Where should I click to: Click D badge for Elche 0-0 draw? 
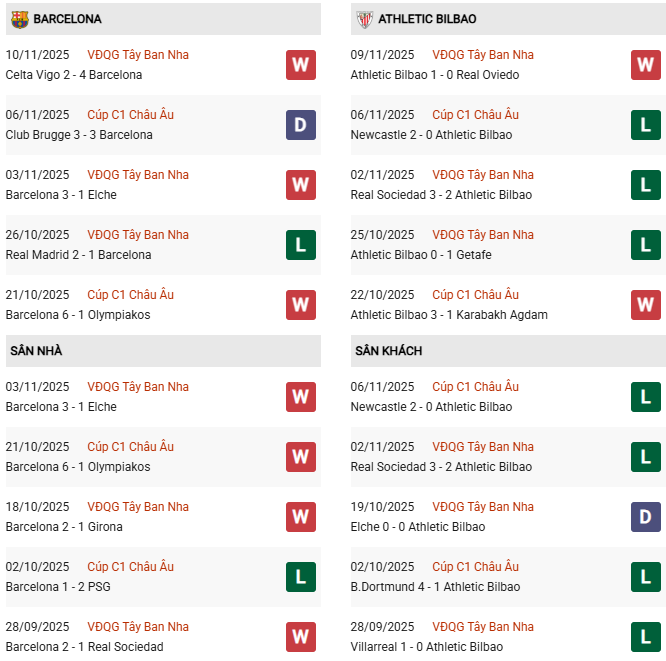[x=645, y=517]
